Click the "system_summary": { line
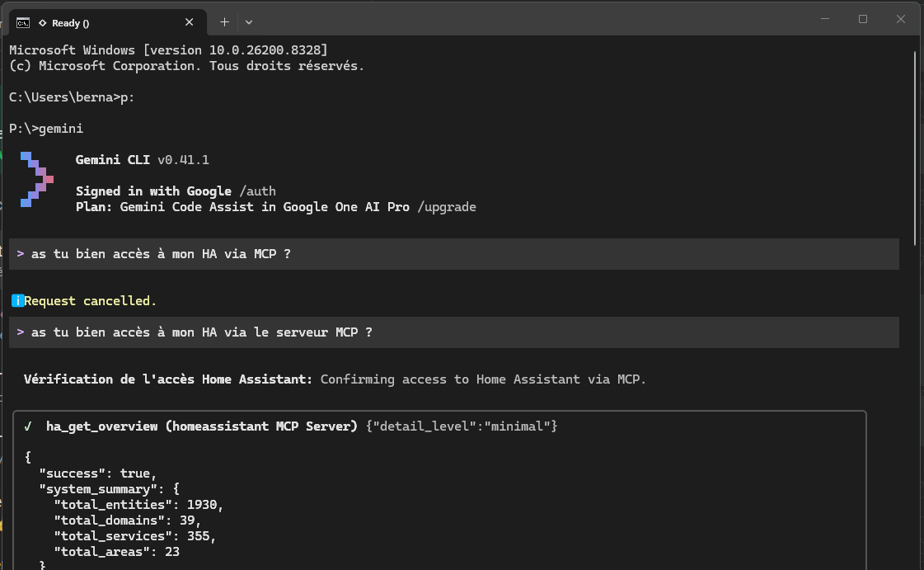The width and height of the screenshot is (924, 570). coord(109,489)
